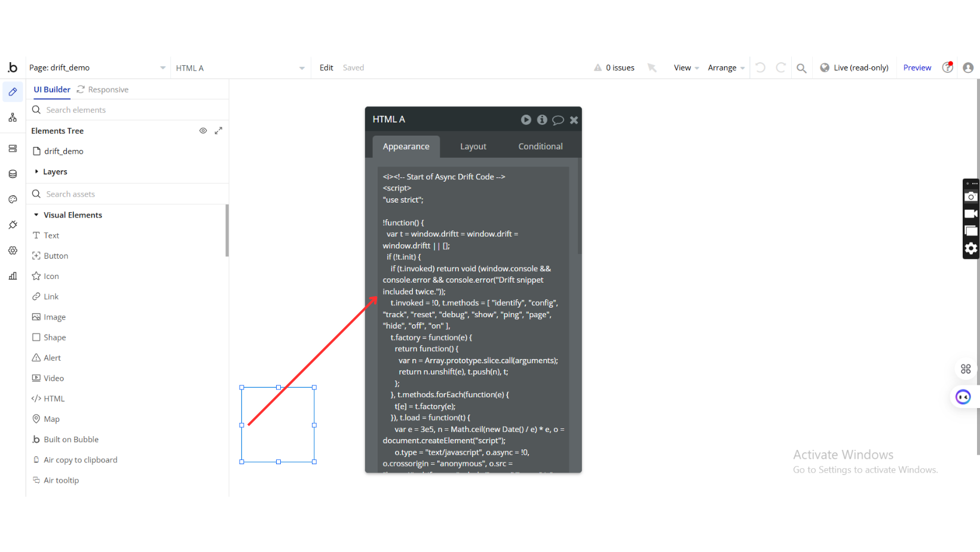Click the Redo arrow in the top bar
The height and width of the screenshot is (552, 980).
780,68
